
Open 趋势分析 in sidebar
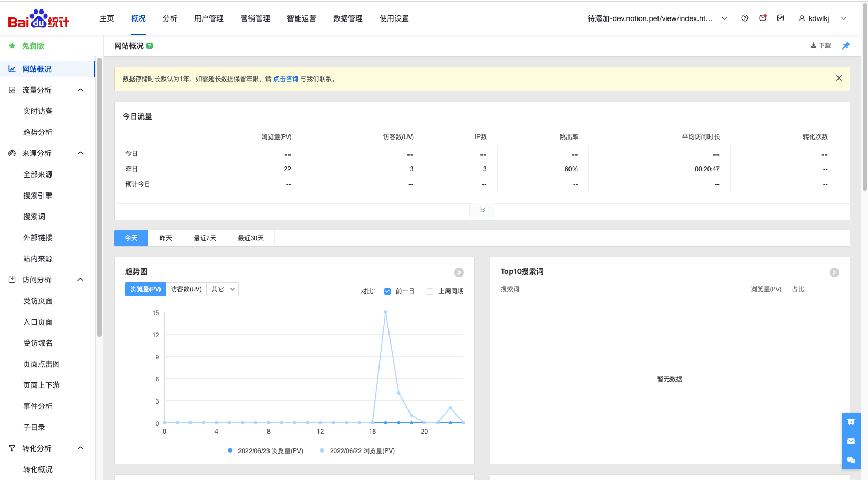click(x=38, y=132)
